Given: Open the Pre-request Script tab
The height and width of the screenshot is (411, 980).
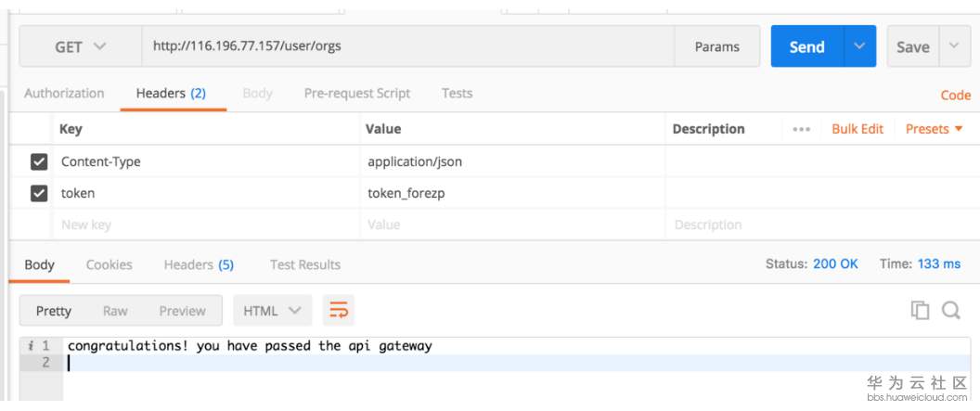Looking at the screenshot, I should (x=357, y=93).
